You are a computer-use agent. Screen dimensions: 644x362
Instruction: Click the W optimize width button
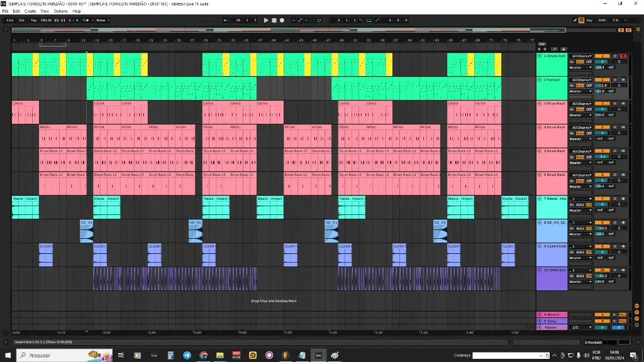[628, 30]
